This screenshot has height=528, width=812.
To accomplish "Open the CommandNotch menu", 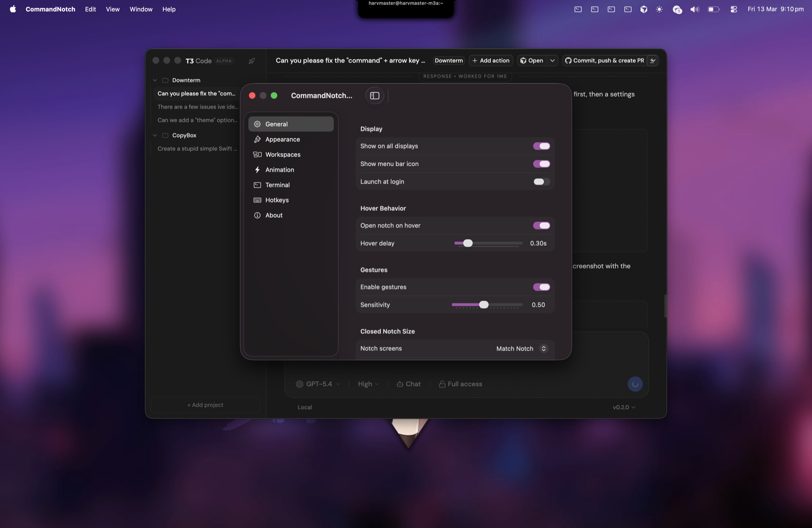I will click(x=50, y=9).
